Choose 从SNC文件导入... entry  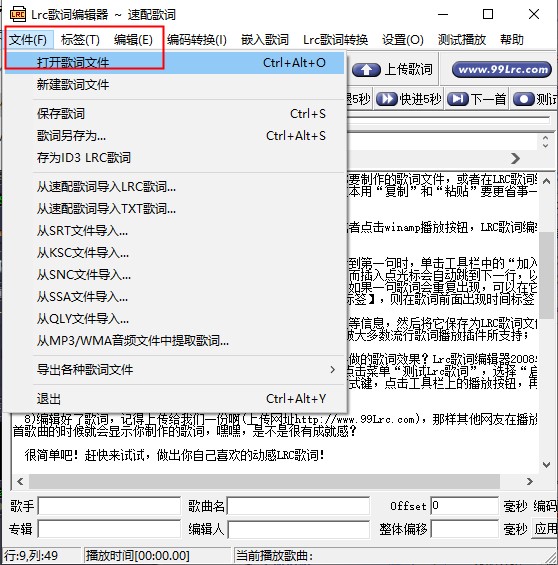click(x=174, y=275)
